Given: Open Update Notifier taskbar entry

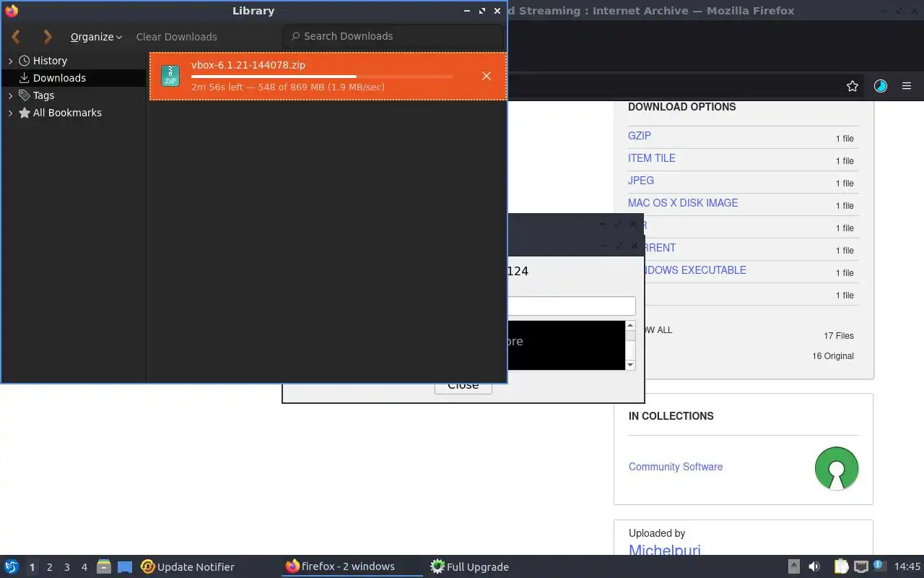Looking at the screenshot, I should [188, 567].
